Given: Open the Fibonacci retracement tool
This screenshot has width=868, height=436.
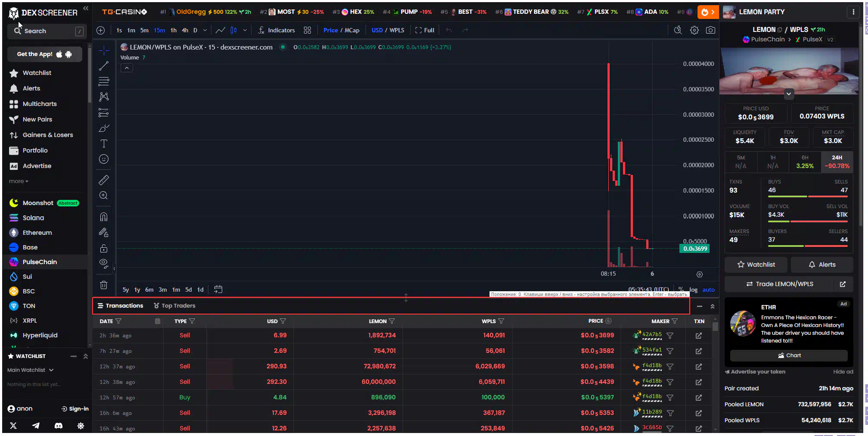Looking at the screenshot, I should [x=104, y=81].
